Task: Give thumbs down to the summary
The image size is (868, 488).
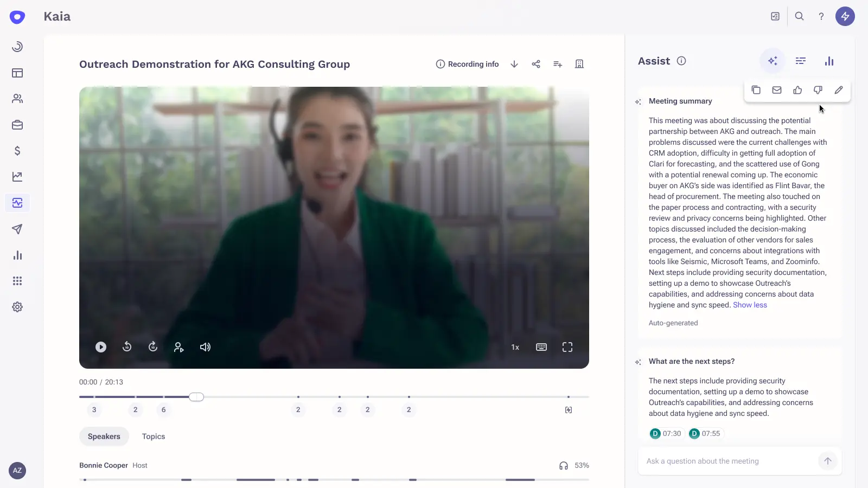Action: coord(818,90)
